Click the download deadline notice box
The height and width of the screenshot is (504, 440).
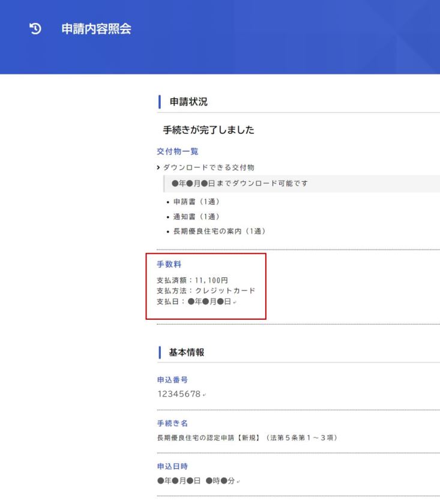[x=240, y=183]
